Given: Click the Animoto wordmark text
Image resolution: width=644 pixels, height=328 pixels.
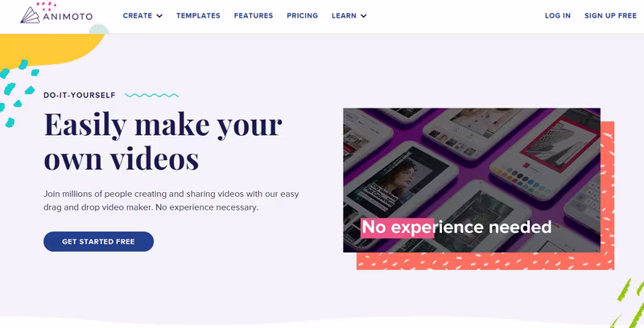Looking at the screenshot, I should [x=68, y=17].
